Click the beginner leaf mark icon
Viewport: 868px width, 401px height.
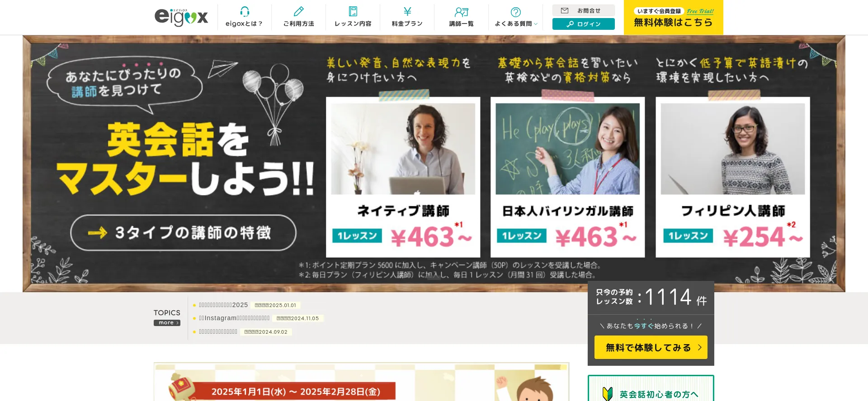pos(608,394)
